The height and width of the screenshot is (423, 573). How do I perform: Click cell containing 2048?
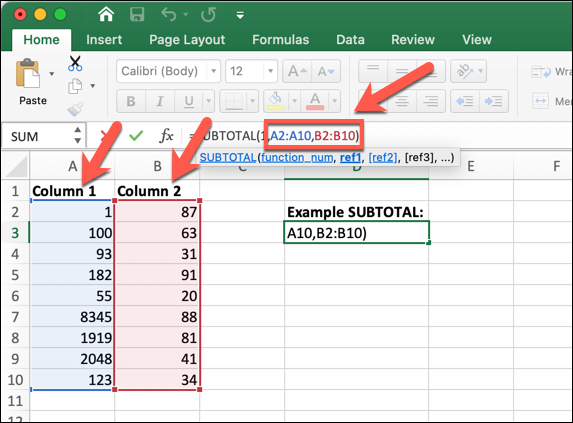click(x=72, y=359)
